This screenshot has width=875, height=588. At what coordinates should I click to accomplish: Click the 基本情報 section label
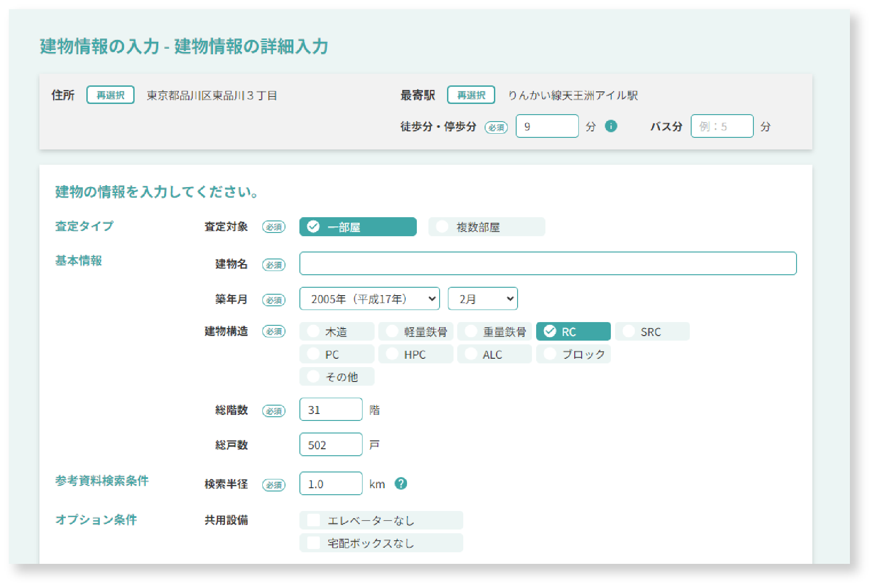point(78,260)
